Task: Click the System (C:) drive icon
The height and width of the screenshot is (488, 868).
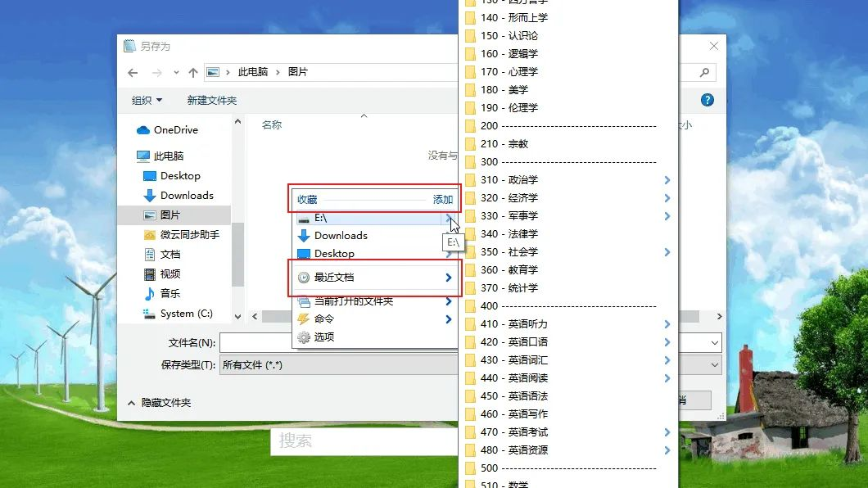Action: coord(150,314)
